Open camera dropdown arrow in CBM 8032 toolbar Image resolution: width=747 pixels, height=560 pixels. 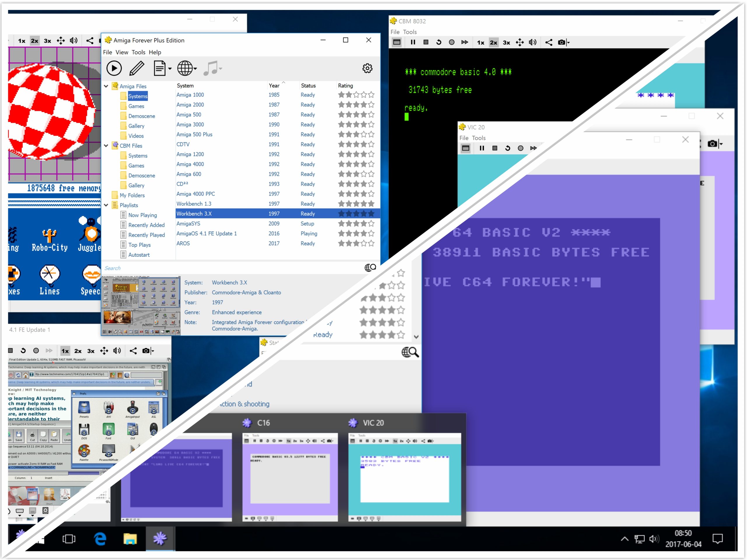568,43
